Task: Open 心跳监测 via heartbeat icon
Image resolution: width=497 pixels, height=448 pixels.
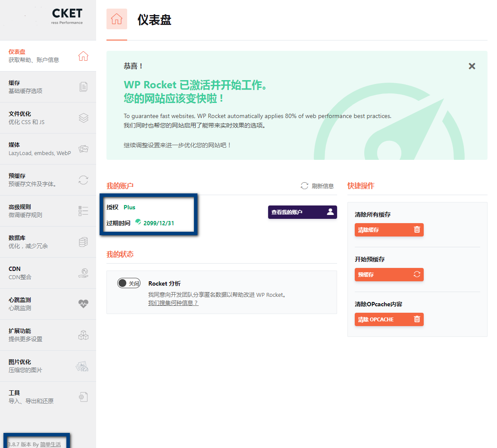Action: point(83,304)
